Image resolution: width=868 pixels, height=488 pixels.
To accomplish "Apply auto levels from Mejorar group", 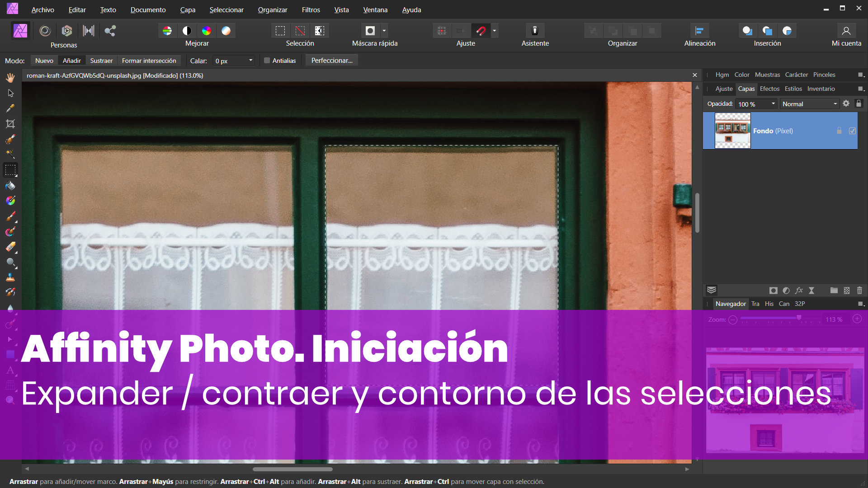I will pyautogui.click(x=167, y=31).
